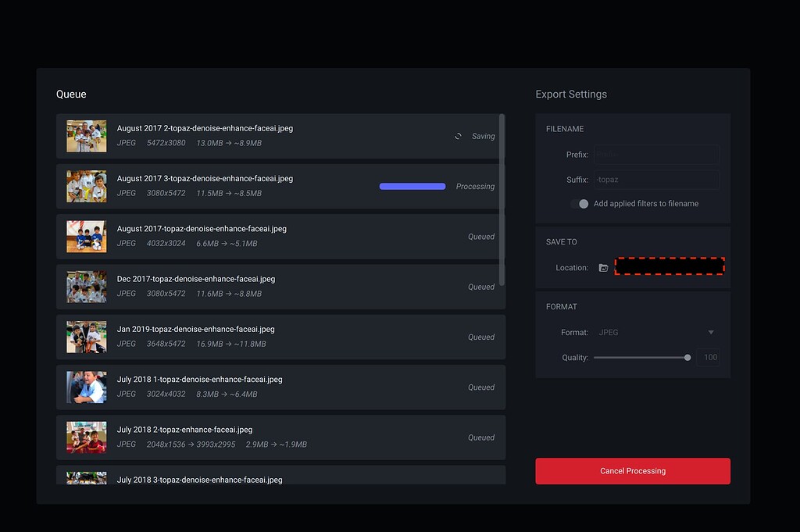Click the Export Settings heading
This screenshot has height=532, width=800.
pos(571,95)
